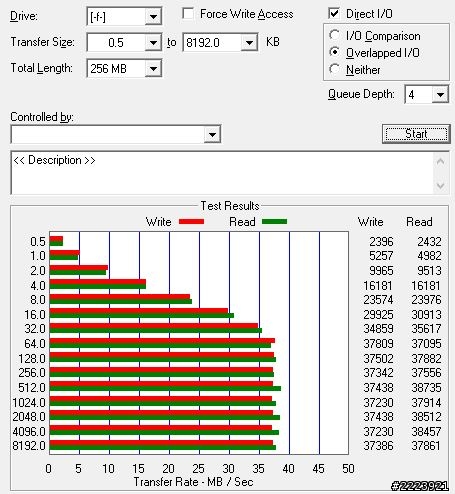The height and width of the screenshot is (494, 455).
Task: Click the Write value 29925
Action: click(x=378, y=314)
